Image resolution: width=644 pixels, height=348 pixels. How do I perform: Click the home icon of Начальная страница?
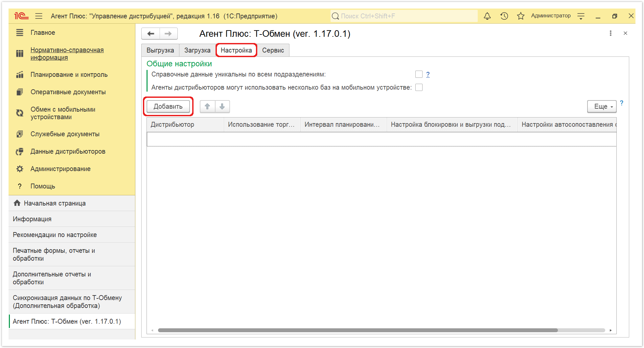click(x=17, y=203)
